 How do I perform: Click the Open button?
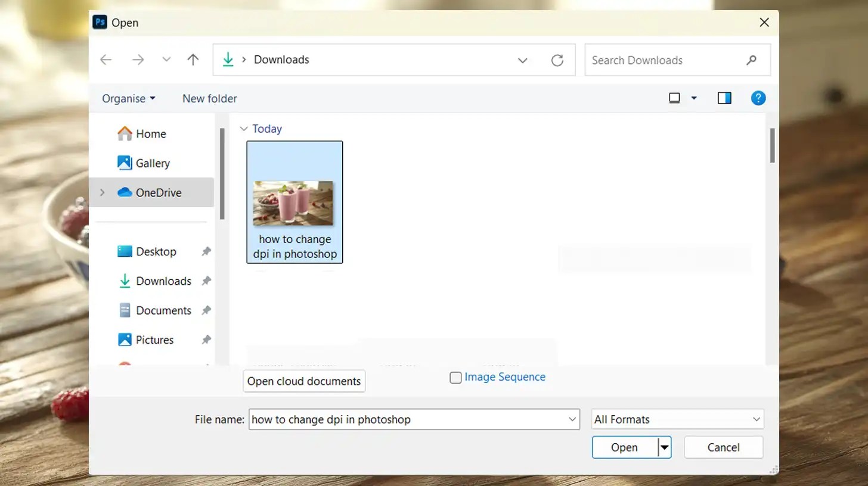pyautogui.click(x=624, y=447)
